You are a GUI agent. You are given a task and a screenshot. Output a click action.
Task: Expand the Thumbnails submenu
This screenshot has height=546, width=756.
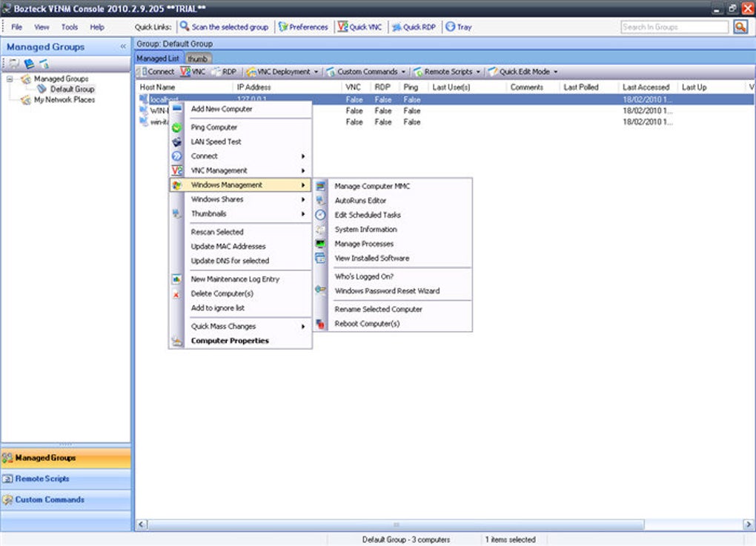(303, 214)
